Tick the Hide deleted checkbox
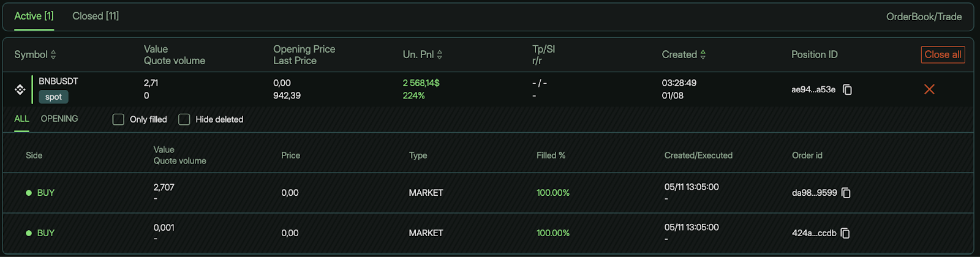 [184, 119]
